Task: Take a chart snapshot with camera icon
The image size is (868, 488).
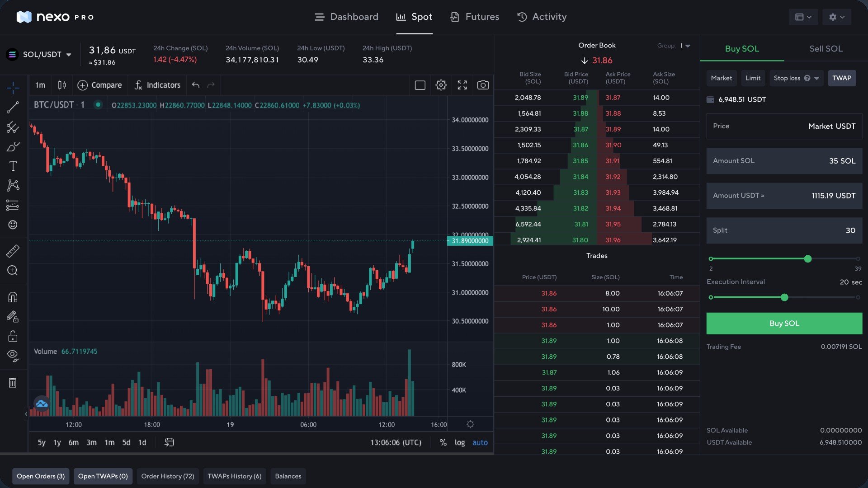Action: [x=483, y=85]
